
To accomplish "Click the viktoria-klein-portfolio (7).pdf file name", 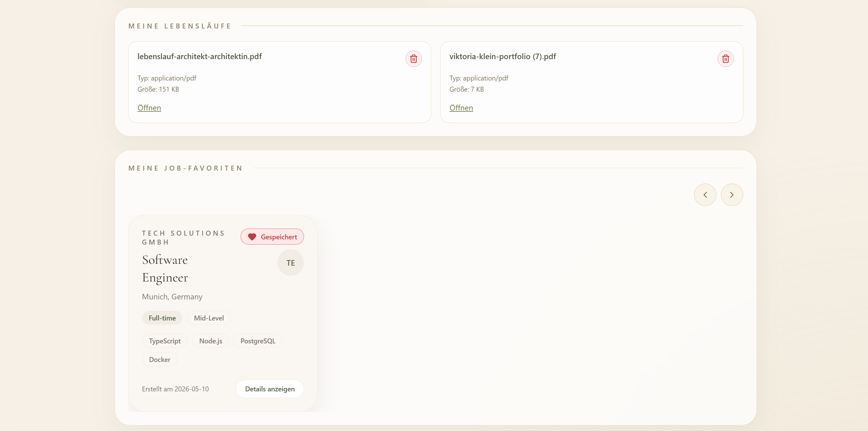I will point(503,57).
